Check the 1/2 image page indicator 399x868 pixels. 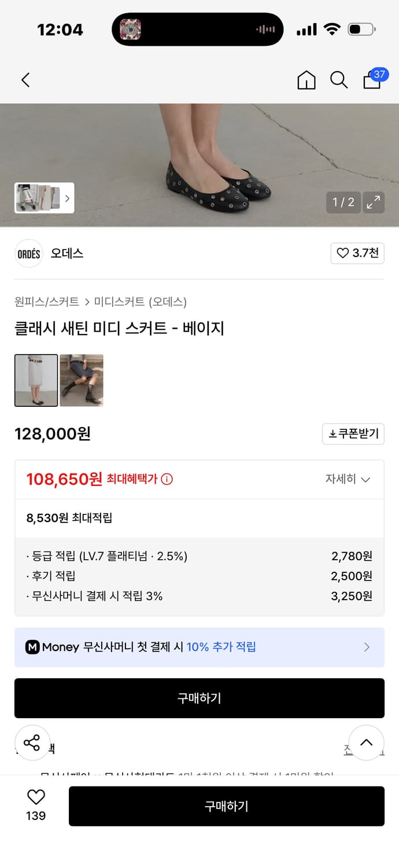(x=343, y=203)
